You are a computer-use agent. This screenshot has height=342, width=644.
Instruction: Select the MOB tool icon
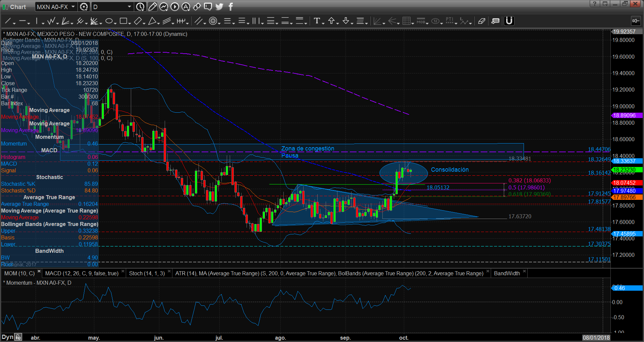click(x=421, y=21)
